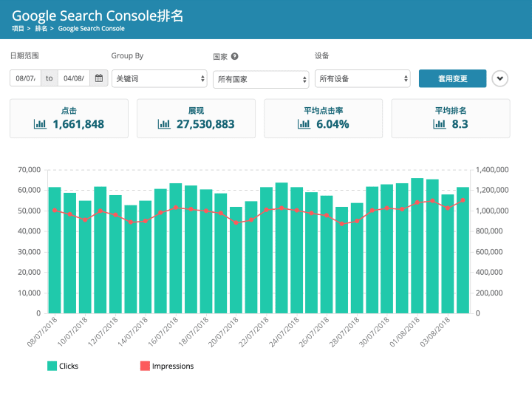Click the 03/08/2018 x-axis date label

pyautogui.click(x=435, y=331)
